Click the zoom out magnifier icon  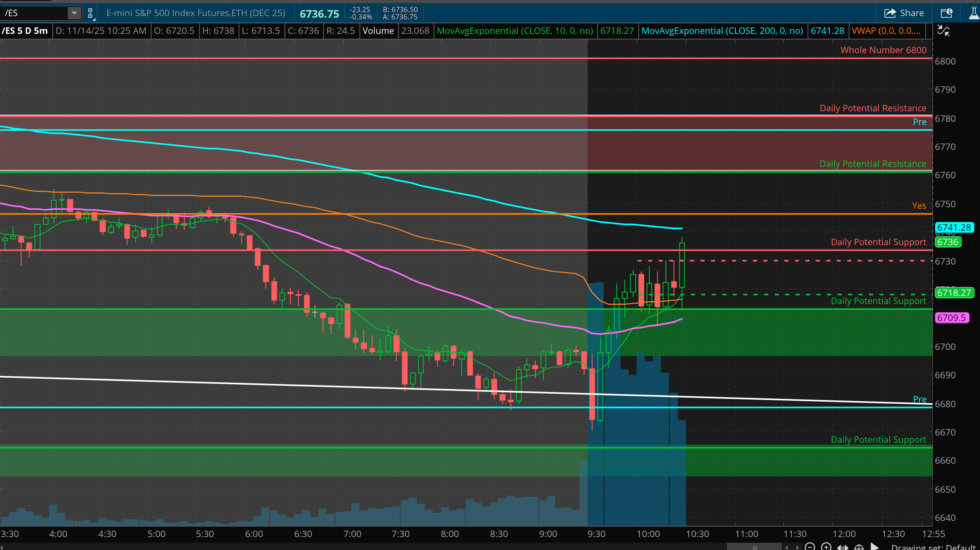809,547
